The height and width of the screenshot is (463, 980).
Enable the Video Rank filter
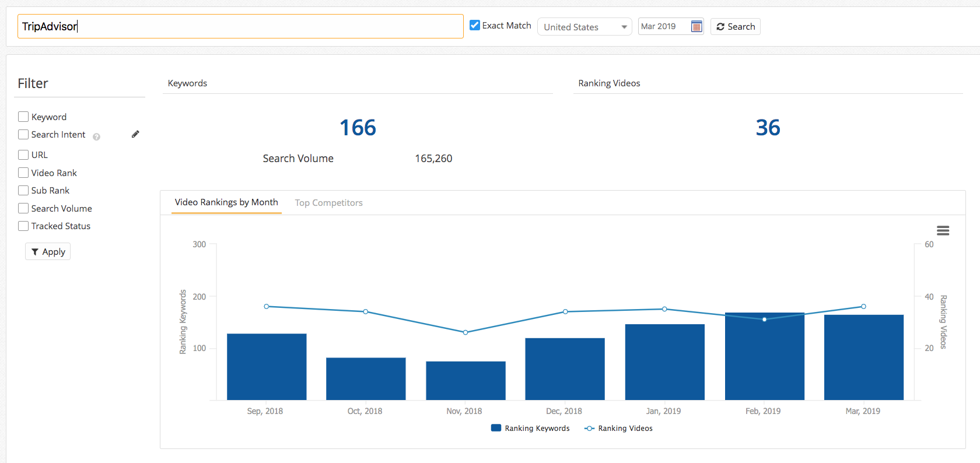tap(23, 173)
